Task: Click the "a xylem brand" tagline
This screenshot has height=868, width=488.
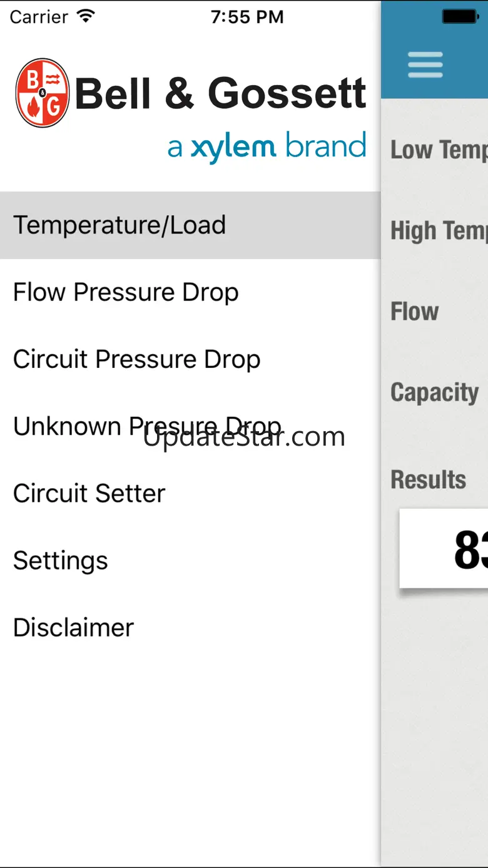Action: click(267, 146)
